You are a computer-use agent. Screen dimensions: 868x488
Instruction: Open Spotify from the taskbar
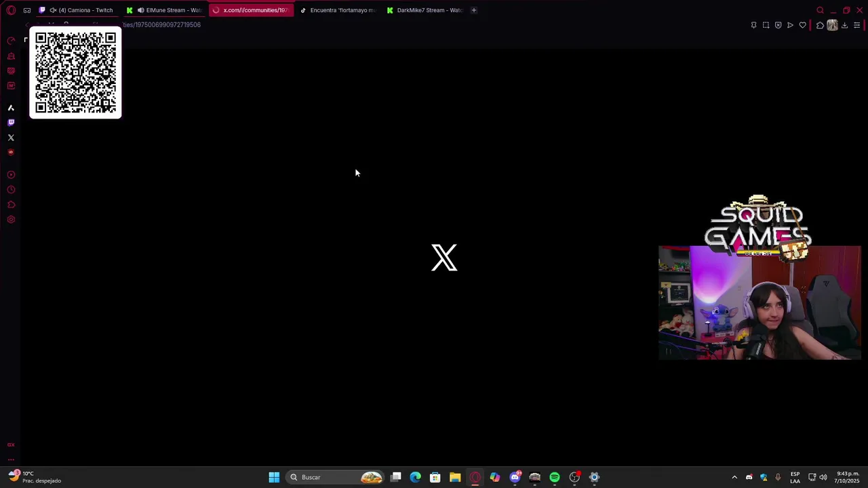(x=555, y=477)
